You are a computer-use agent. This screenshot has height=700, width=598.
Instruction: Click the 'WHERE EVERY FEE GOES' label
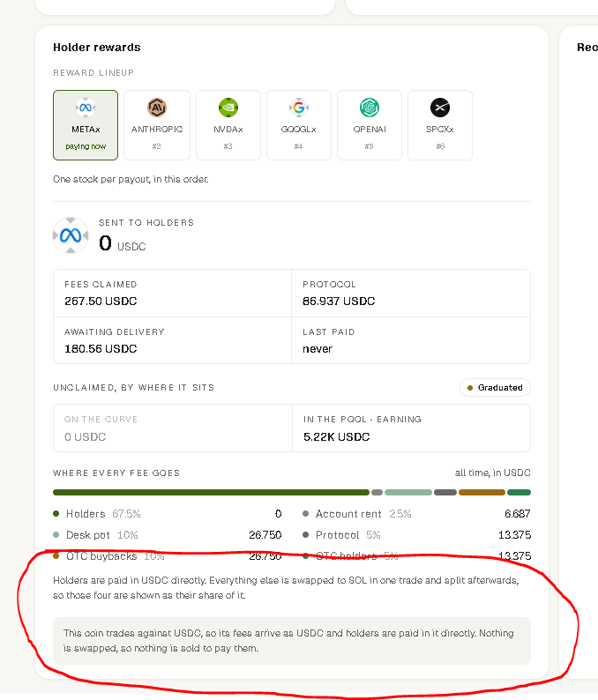coord(116,473)
